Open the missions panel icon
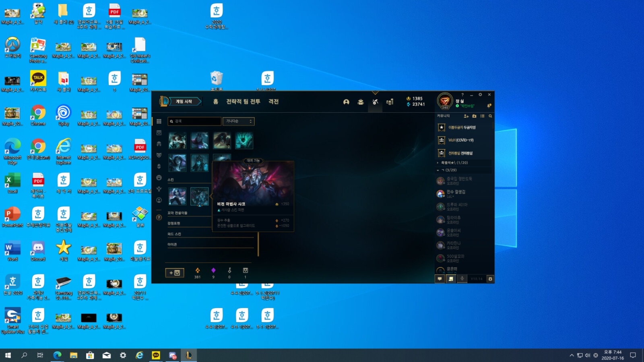This screenshot has height=362, width=644. (451, 279)
